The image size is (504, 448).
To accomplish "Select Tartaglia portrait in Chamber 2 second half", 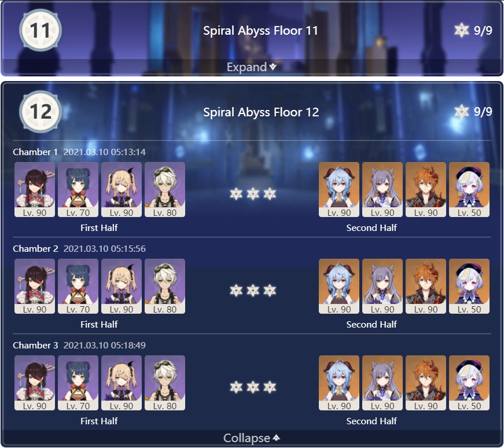I will [426, 287].
